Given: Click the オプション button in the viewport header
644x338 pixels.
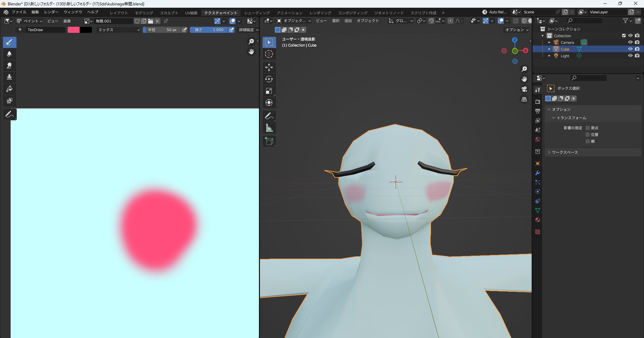Looking at the screenshot, I should (517, 30).
